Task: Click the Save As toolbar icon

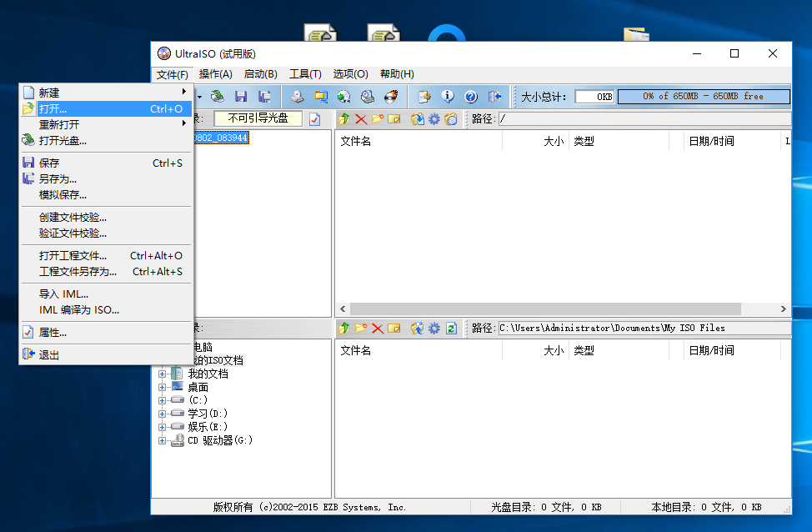Action: [x=264, y=97]
